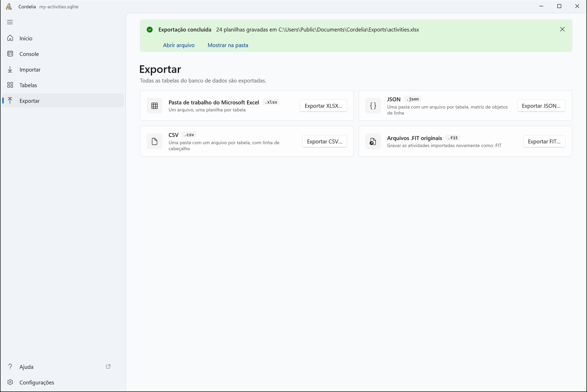This screenshot has width=587, height=392.
Task: Click the activities.xlsx export path text
Action: coord(318,30)
